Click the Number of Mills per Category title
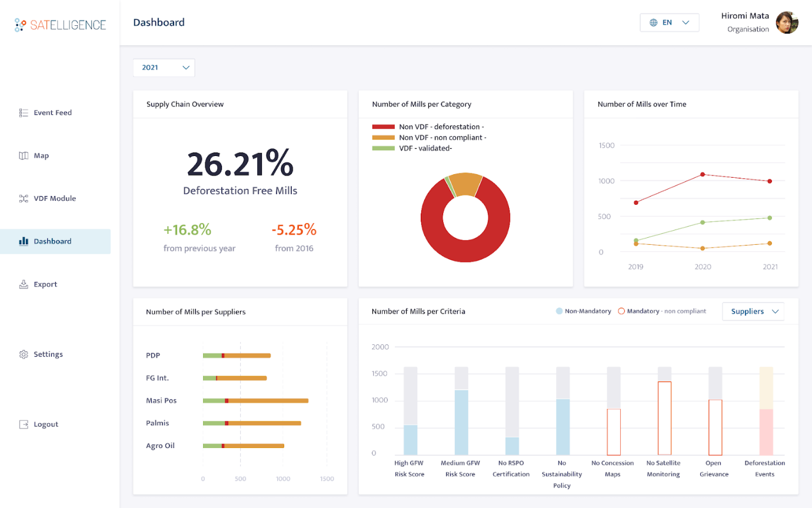This screenshot has width=812, height=508. 421,104
